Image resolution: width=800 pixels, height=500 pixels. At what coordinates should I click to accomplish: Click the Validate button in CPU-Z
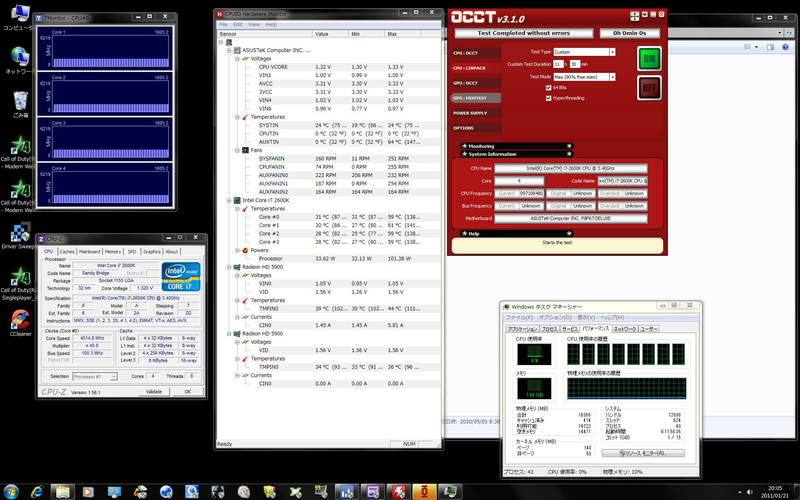(154, 391)
